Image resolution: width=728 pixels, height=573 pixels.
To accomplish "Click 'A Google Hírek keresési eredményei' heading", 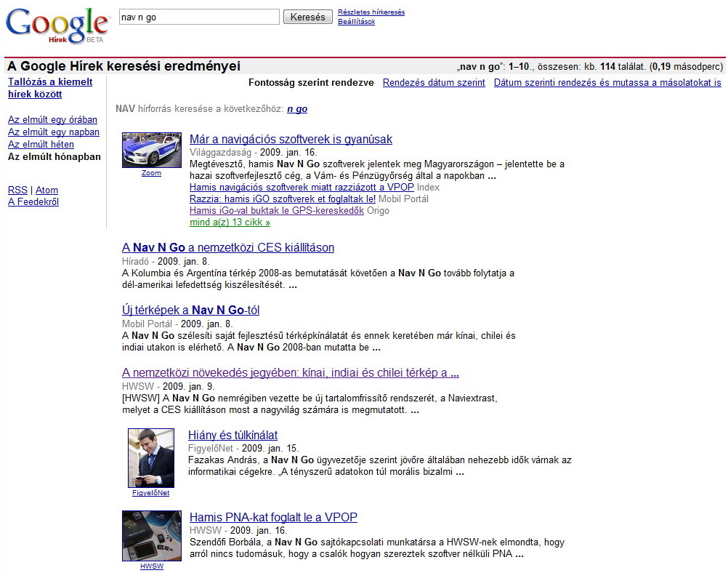I will (x=124, y=66).
